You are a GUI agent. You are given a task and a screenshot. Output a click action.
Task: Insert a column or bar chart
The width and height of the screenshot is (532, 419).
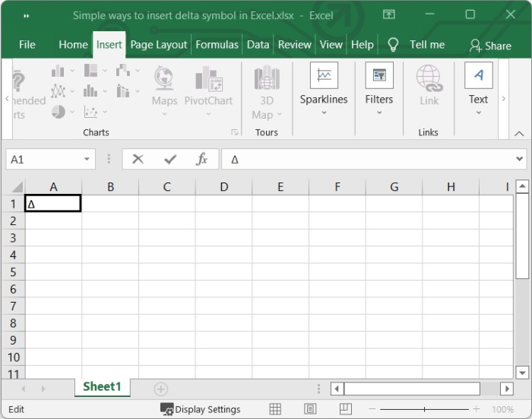(x=58, y=71)
